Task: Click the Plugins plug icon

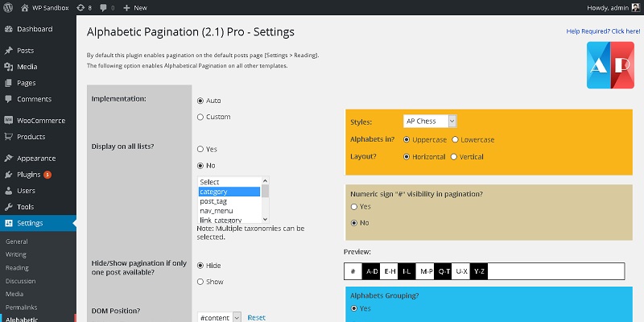Action: point(8,175)
